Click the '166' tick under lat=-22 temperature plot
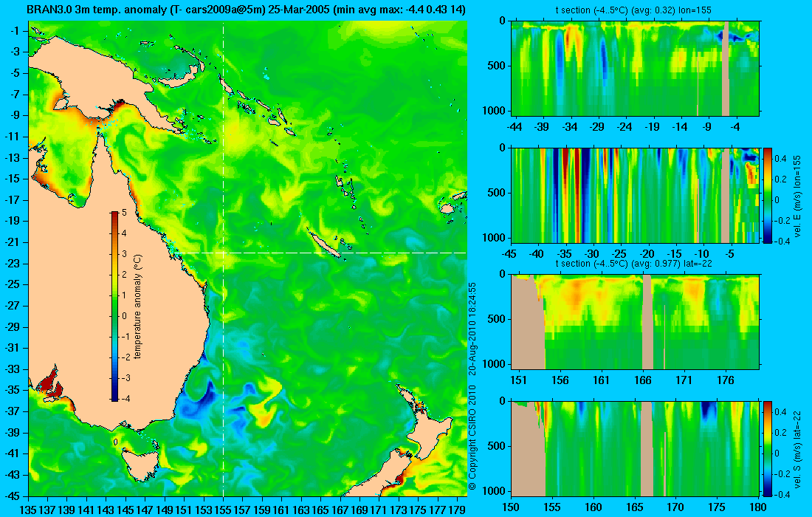The width and height of the screenshot is (812, 517). (643, 380)
